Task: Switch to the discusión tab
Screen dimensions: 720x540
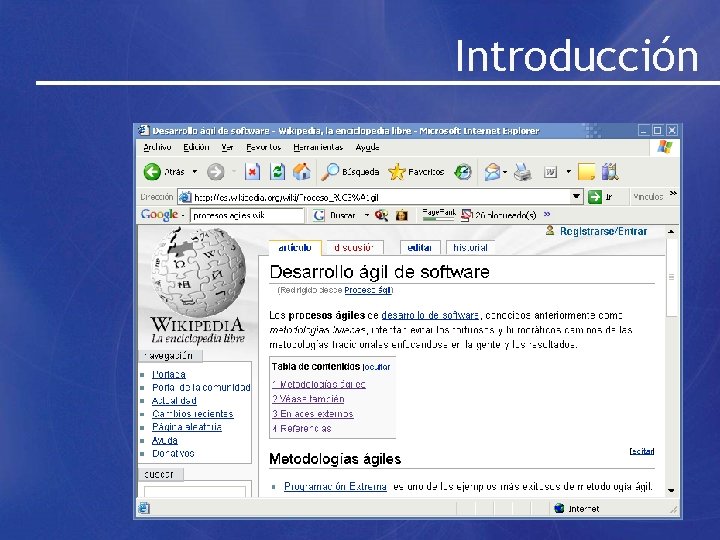Action: tap(354, 248)
